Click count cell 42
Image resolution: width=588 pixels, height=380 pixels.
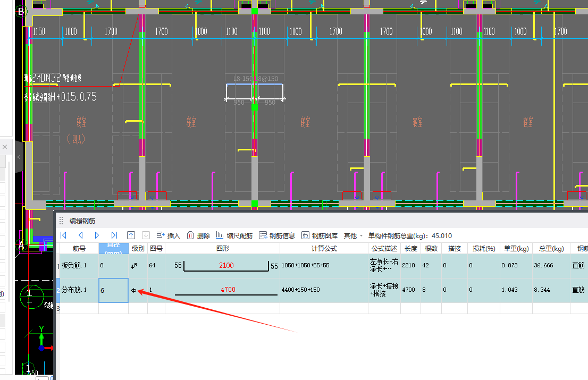tap(431, 266)
